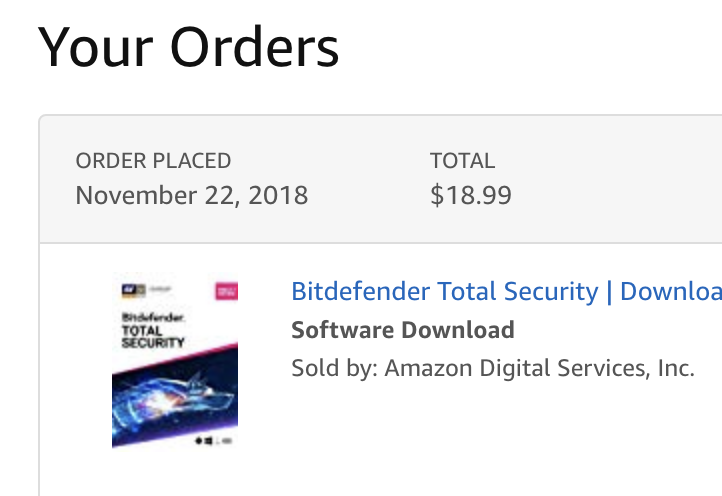Screen dimensions: 722x496
Task: Click "Total Security" in the blue product title
Action: [518, 292]
